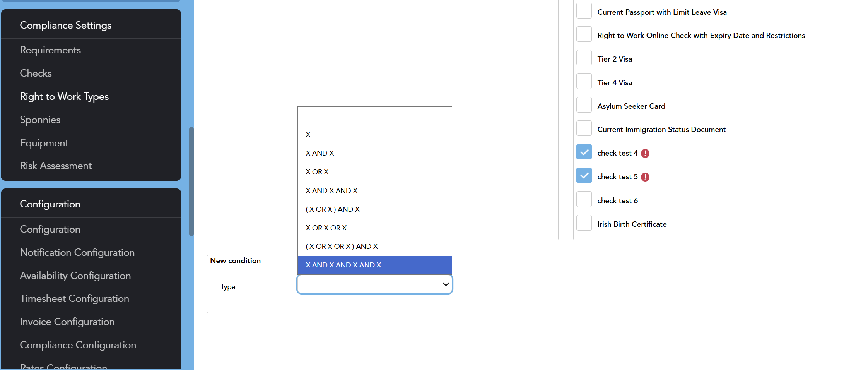This screenshot has width=868, height=370.
Task: Open Right to Work Types in sidebar
Action: 64,96
